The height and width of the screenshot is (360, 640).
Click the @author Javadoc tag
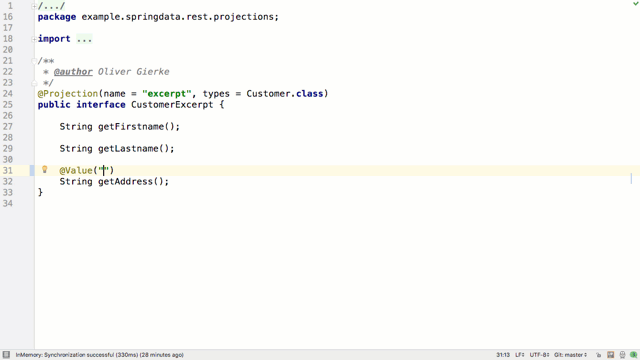coord(73,72)
